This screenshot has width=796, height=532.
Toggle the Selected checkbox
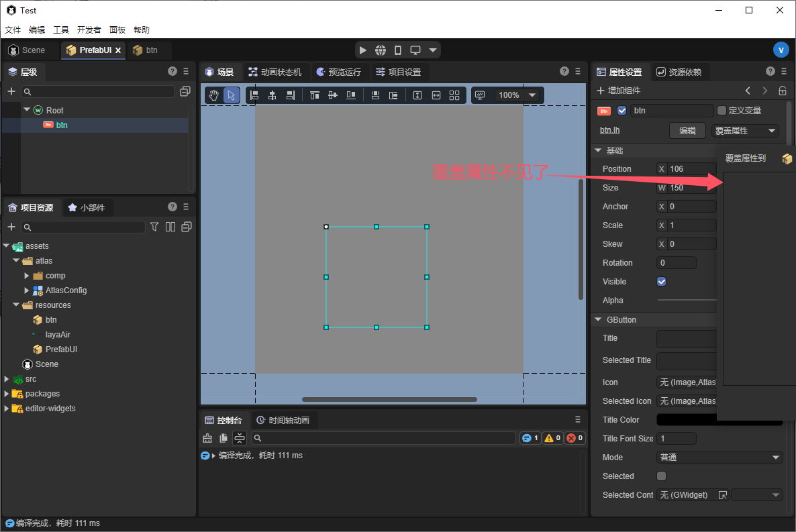click(x=661, y=476)
